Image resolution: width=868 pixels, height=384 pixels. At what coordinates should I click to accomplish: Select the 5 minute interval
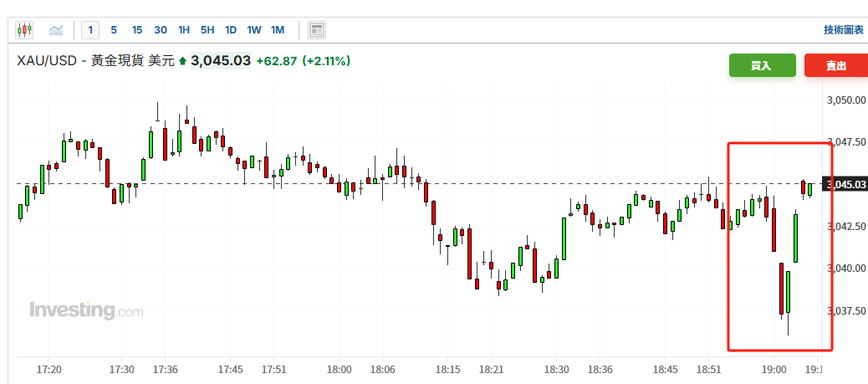[114, 30]
